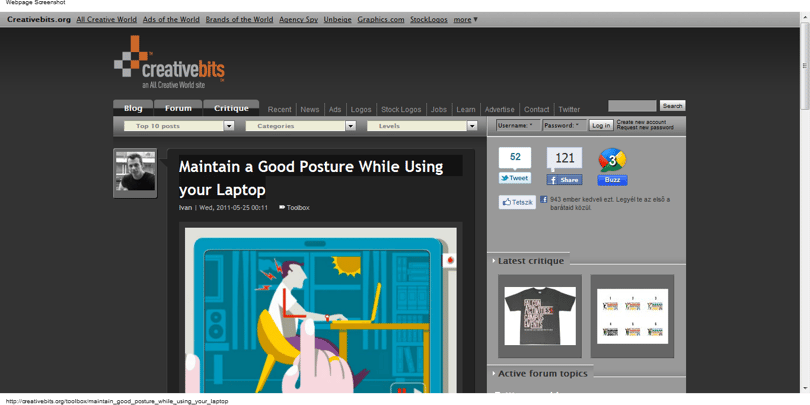The image size is (810, 405).
Task: Open the Graphics.com link
Action: 381,20
